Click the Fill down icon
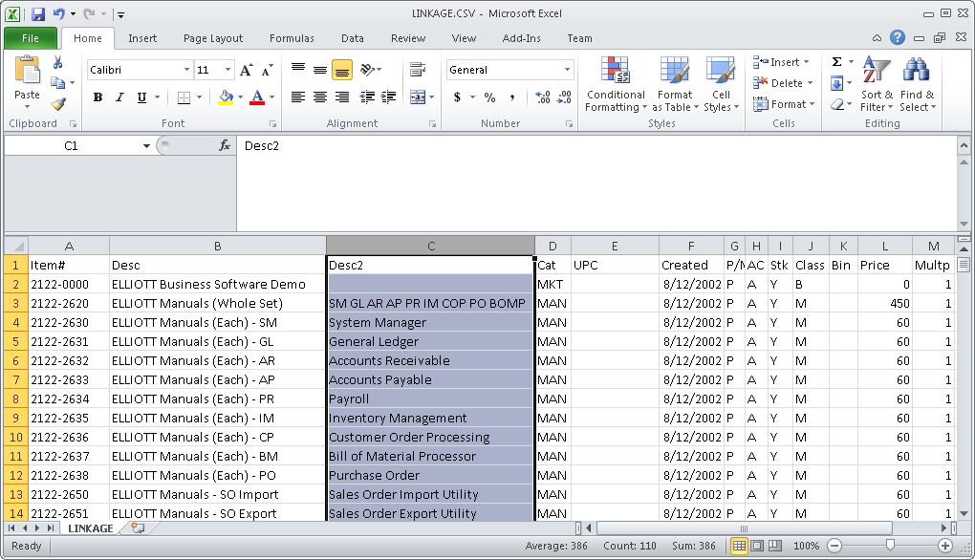This screenshot has height=560, width=975. (x=837, y=83)
